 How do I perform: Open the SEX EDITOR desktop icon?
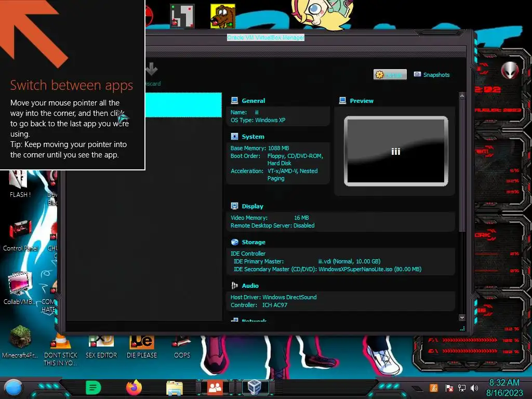click(x=101, y=347)
